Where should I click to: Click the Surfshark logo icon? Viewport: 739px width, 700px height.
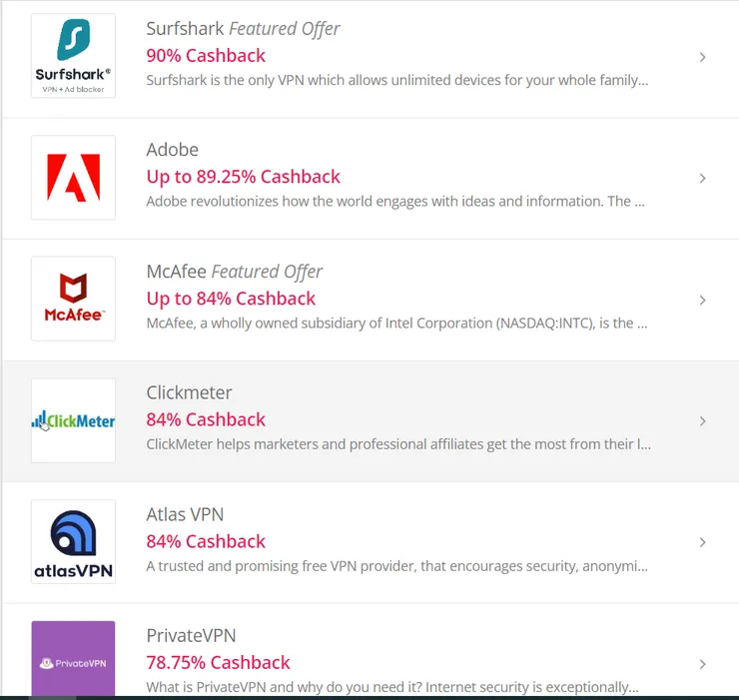(x=73, y=55)
